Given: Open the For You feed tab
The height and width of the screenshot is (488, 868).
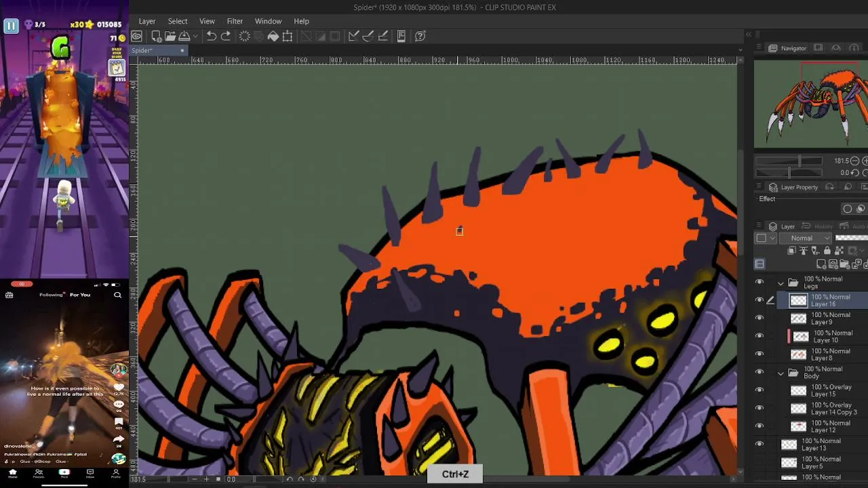Looking at the screenshot, I should tap(80, 295).
